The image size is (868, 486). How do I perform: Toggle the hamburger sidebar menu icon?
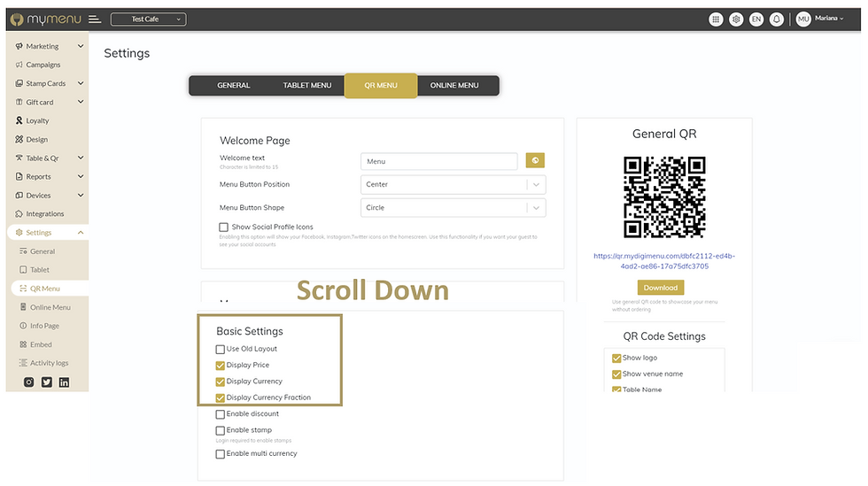pyautogui.click(x=95, y=19)
